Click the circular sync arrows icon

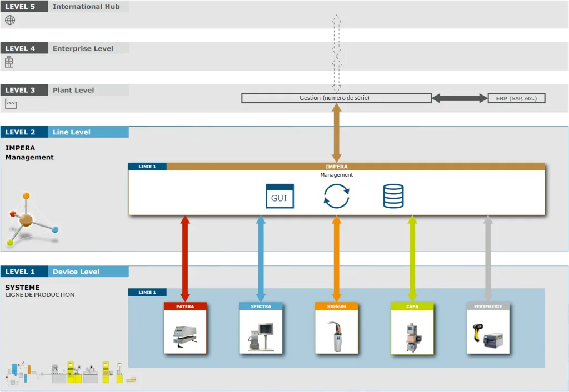(x=336, y=196)
